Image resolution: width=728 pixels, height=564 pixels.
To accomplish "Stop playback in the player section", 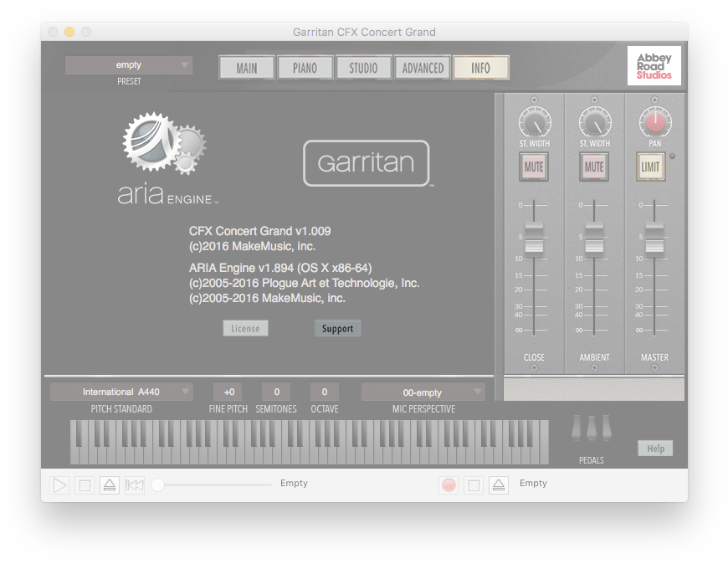I will click(85, 485).
